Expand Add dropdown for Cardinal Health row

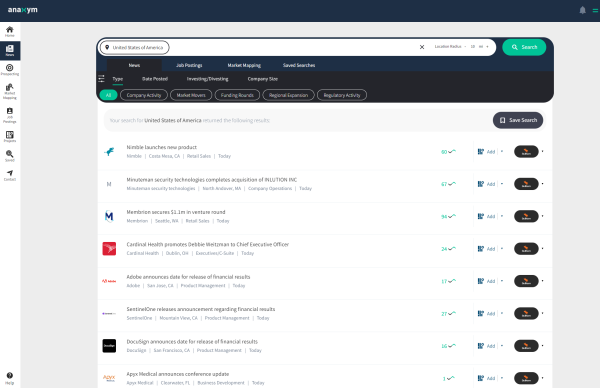point(502,249)
